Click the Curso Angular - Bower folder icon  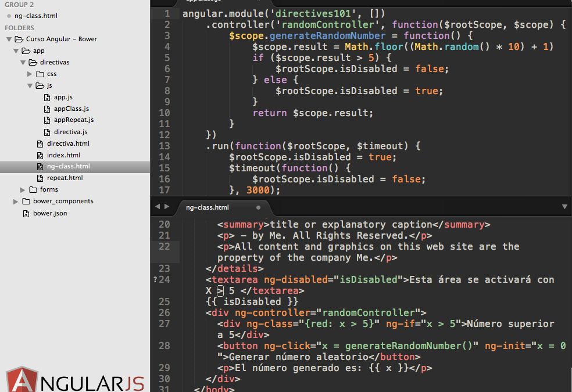coord(19,39)
